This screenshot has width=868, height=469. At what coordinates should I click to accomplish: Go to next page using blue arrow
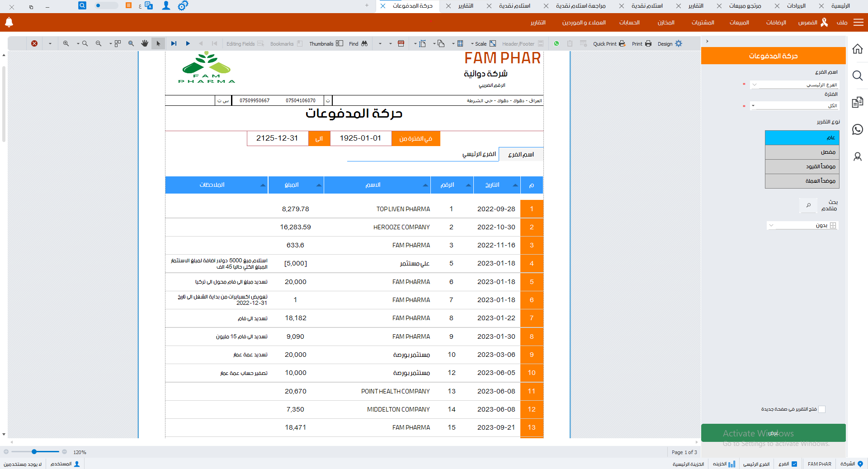click(188, 43)
